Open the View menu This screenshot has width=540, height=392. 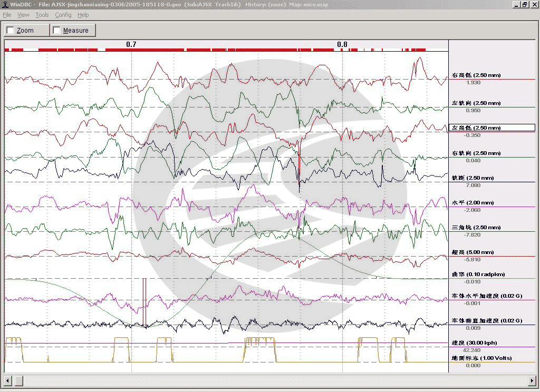[23, 15]
